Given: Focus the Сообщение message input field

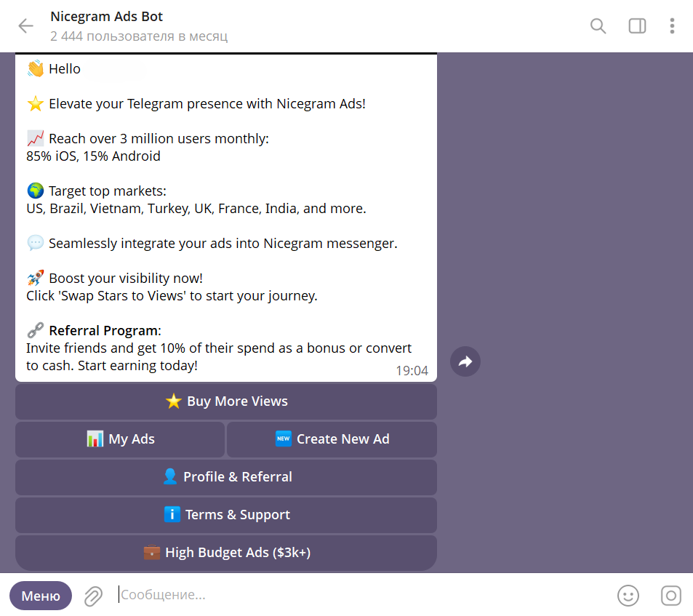Looking at the screenshot, I should pos(362,595).
